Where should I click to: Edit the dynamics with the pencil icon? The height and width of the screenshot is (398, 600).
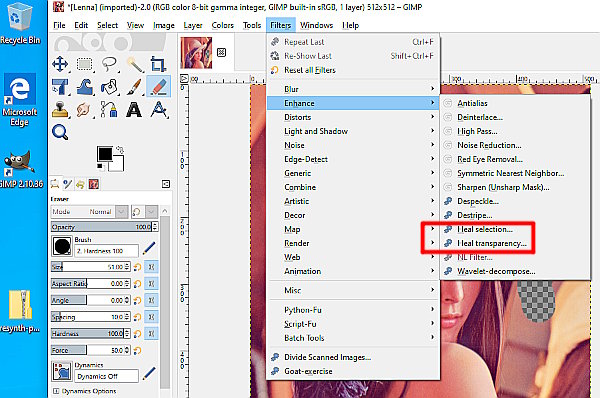pos(149,373)
